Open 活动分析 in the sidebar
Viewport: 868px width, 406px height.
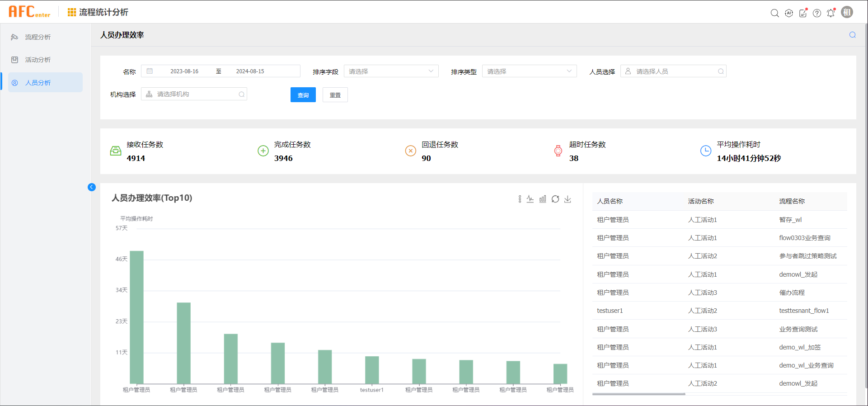coord(38,60)
